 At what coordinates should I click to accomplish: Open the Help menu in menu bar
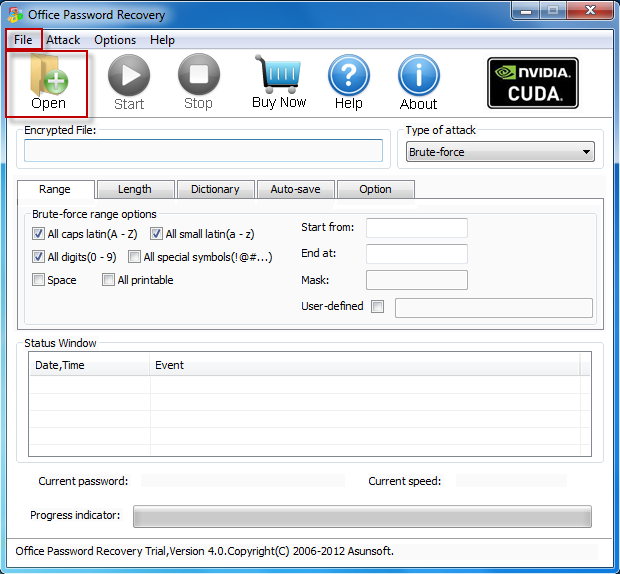coord(162,40)
